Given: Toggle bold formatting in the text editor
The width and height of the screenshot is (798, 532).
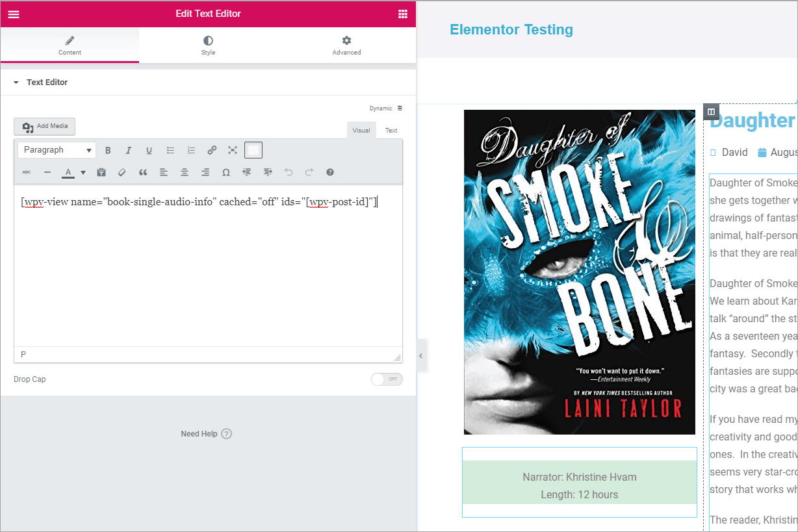Looking at the screenshot, I should 108,149.
